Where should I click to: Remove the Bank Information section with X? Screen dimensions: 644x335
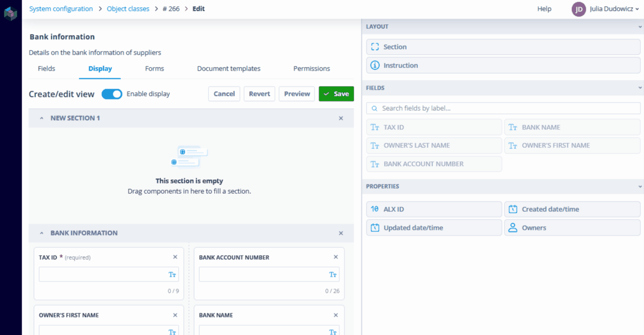click(x=341, y=233)
